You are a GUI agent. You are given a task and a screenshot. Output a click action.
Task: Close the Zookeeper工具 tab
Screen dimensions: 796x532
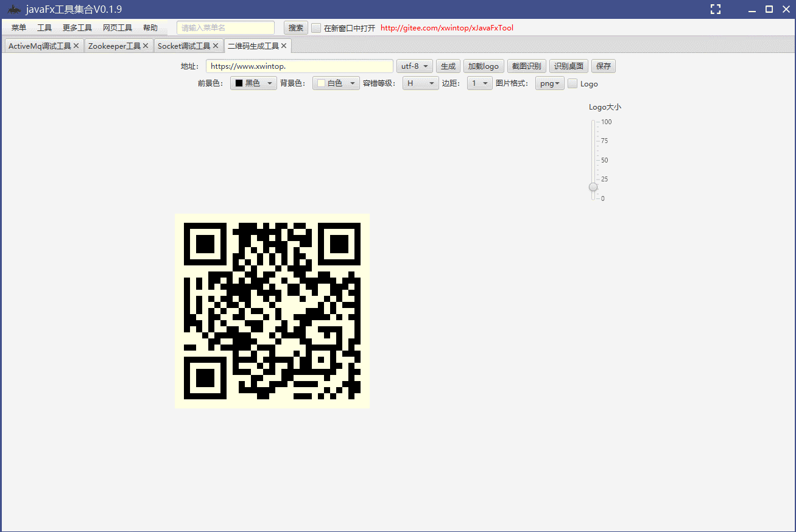pyautogui.click(x=146, y=46)
